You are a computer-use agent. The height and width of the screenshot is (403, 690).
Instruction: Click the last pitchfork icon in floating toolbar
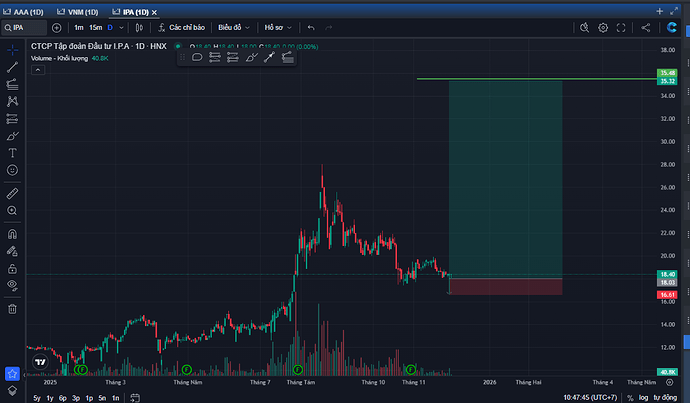(287, 57)
